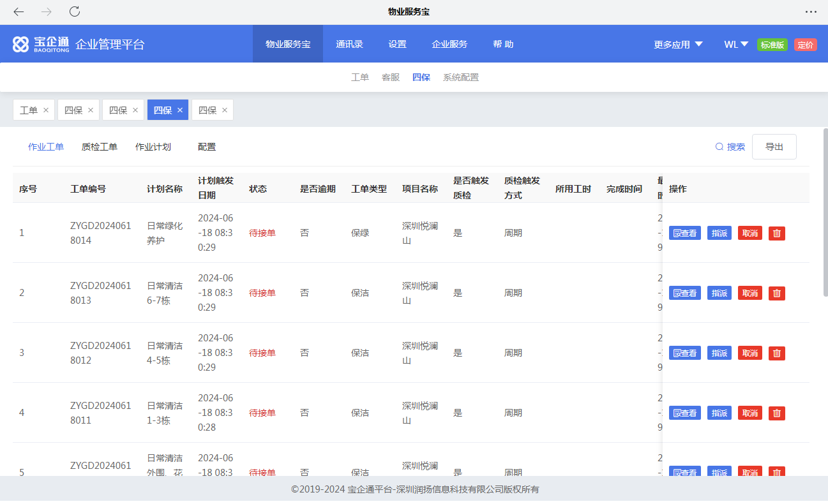Viewport: 828px width, 504px height.
Task: Close the active highlighted 四保 tab
Action: point(180,110)
